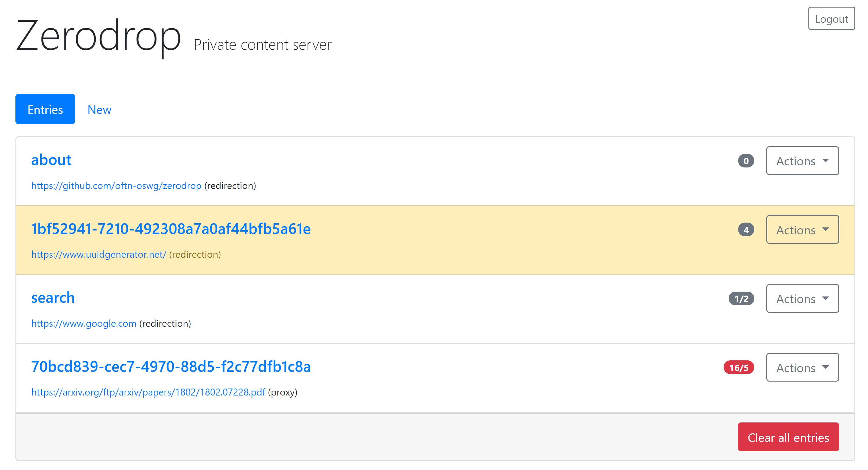Click the 1/2 access count badge
868x470 pixels.
(x=741, y=299)
